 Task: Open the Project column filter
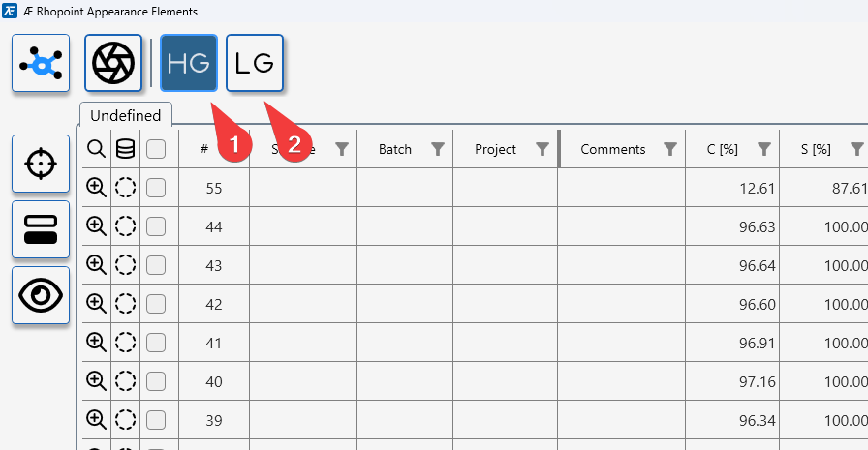point(542,149)
